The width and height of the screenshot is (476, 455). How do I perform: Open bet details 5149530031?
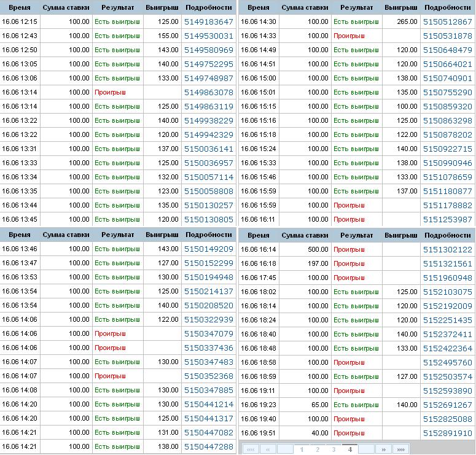click(x=209, y=36)
